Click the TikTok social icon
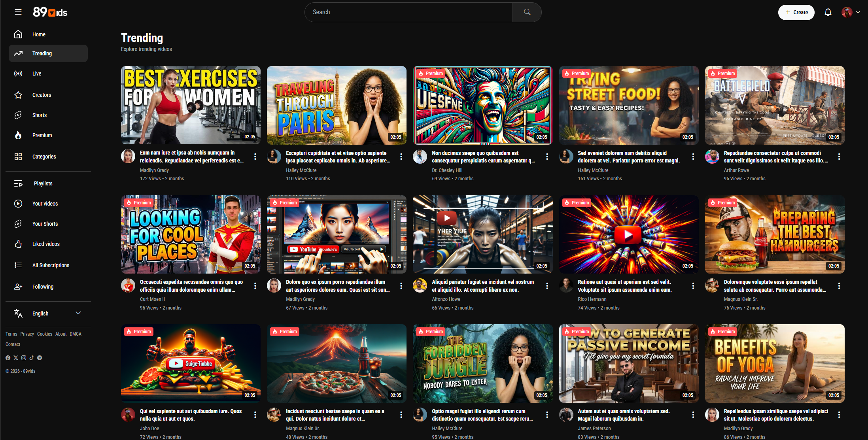This screenshot has width=868, height=440. [32, 358]
